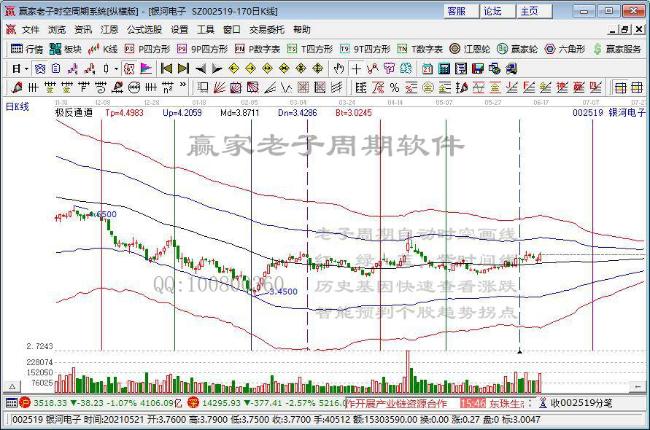Click the small button right of volume panel
This screenshot has height=430, width=650.
[x=638, y=386]
